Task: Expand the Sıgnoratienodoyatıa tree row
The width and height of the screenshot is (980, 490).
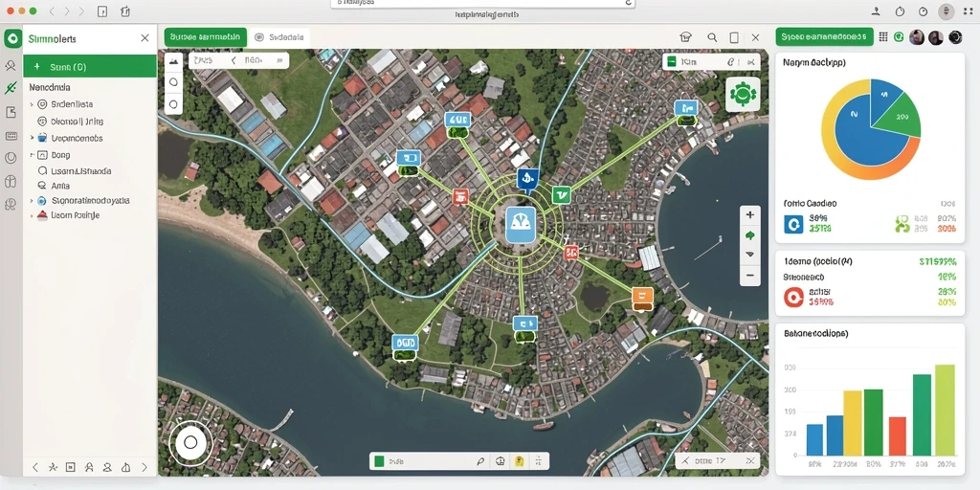Action: (x=32, y=201)
